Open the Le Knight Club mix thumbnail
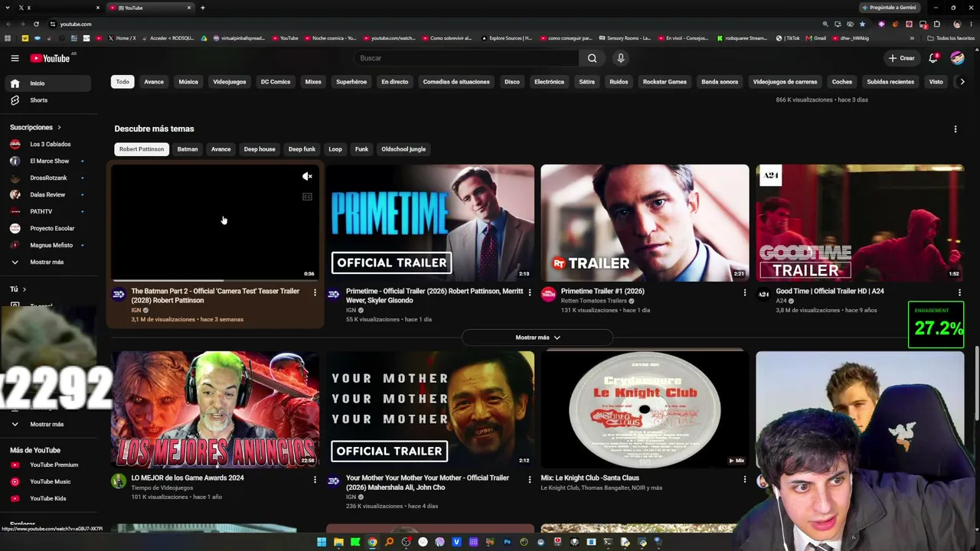Screen dimensions: 980x551 645,409
